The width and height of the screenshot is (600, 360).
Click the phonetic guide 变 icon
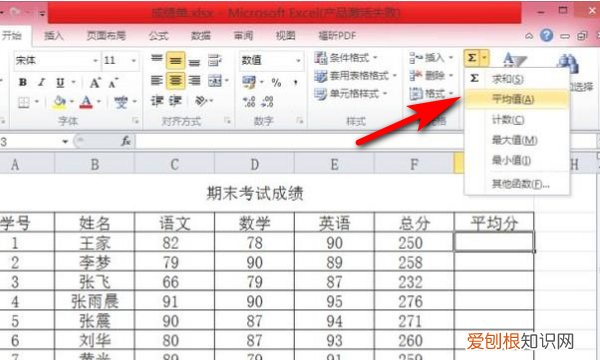click(x=121, y=102)
